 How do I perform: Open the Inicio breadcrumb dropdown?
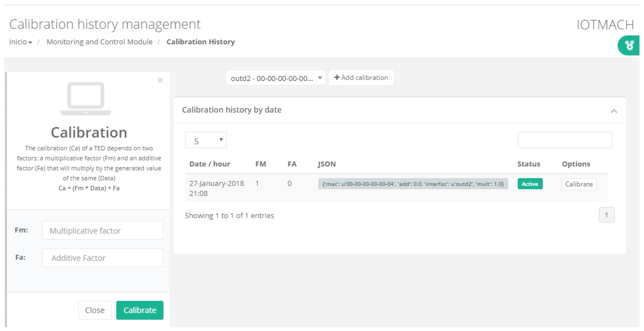tap(20, 42)
